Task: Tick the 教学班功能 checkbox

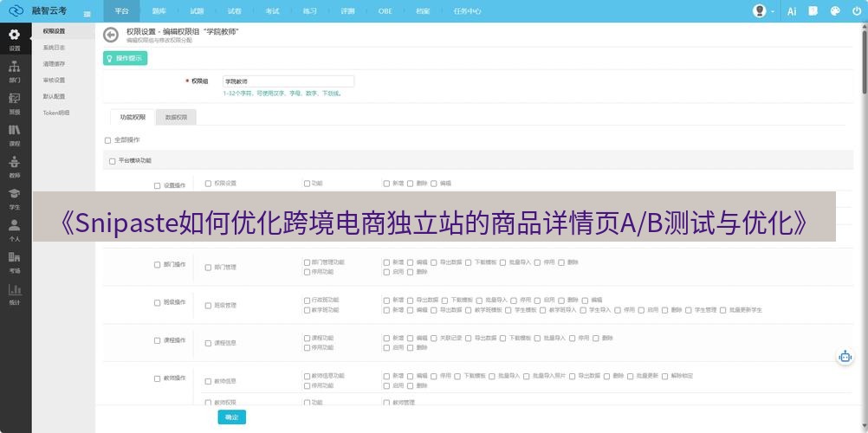Action: 308,310
